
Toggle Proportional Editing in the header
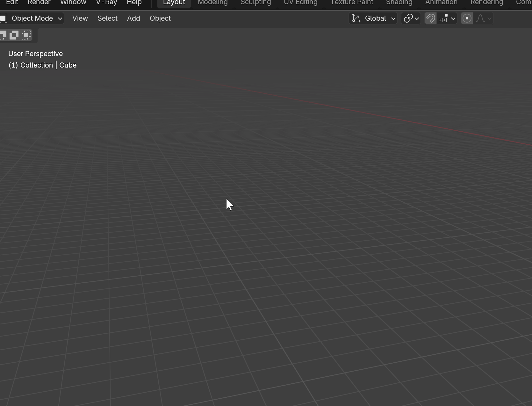click(x=467, y=18)
